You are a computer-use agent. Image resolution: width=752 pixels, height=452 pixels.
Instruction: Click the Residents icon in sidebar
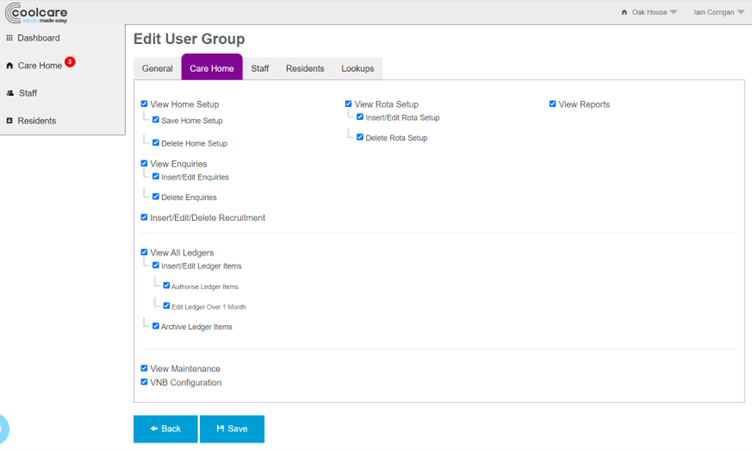coord(10,121)
